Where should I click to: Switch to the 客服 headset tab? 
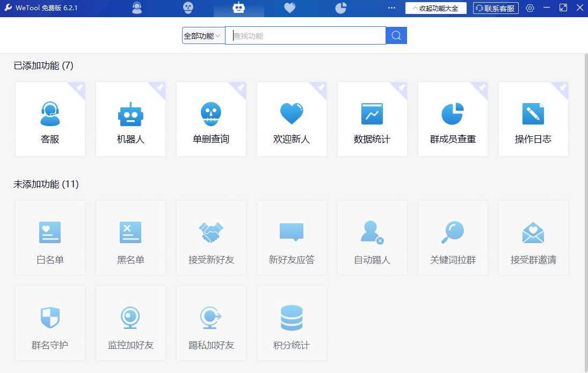click(137, 8)
